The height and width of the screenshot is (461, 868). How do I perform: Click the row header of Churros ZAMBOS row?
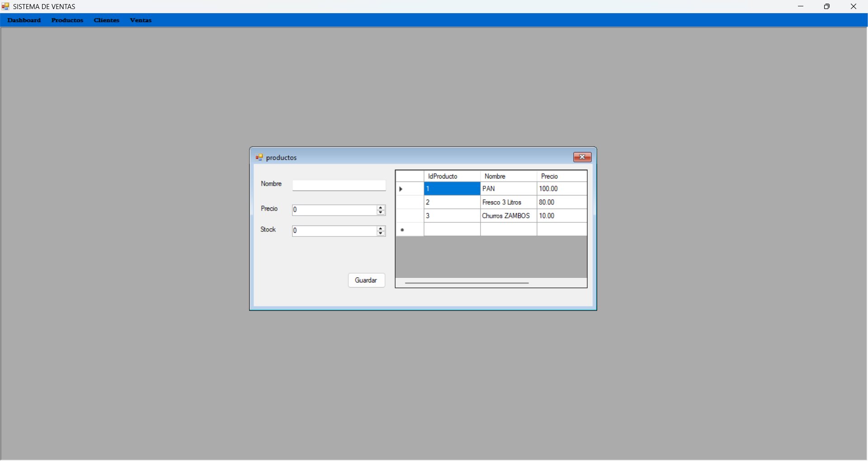click(410, 216)
